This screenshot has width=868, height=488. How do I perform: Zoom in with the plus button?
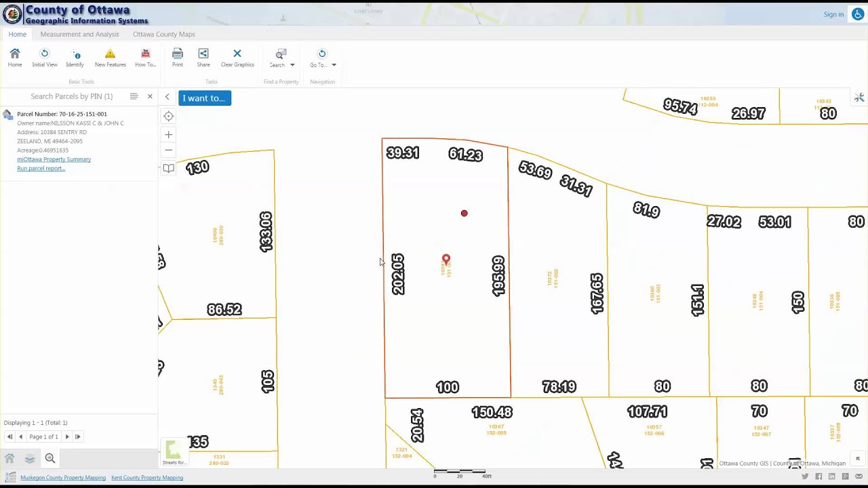point(168,135)
